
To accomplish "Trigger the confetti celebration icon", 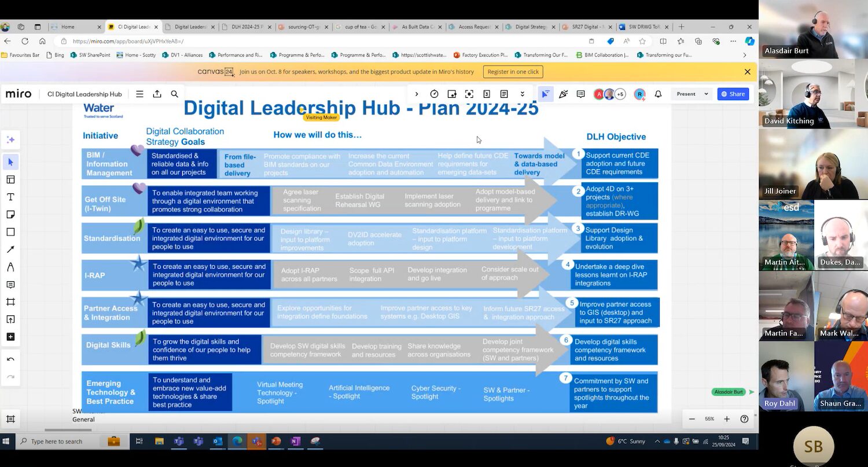I will coord(563,94).
